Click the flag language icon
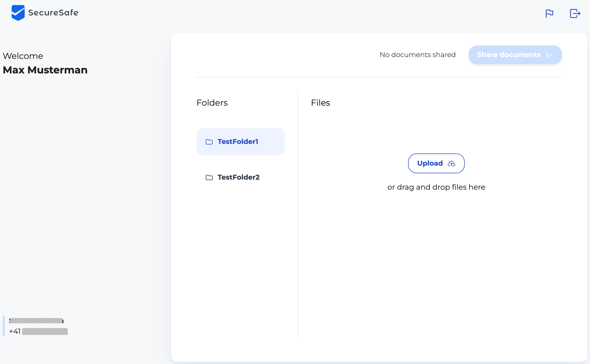The height and width of the screenshot is (364, 590). tap(549, 14)
